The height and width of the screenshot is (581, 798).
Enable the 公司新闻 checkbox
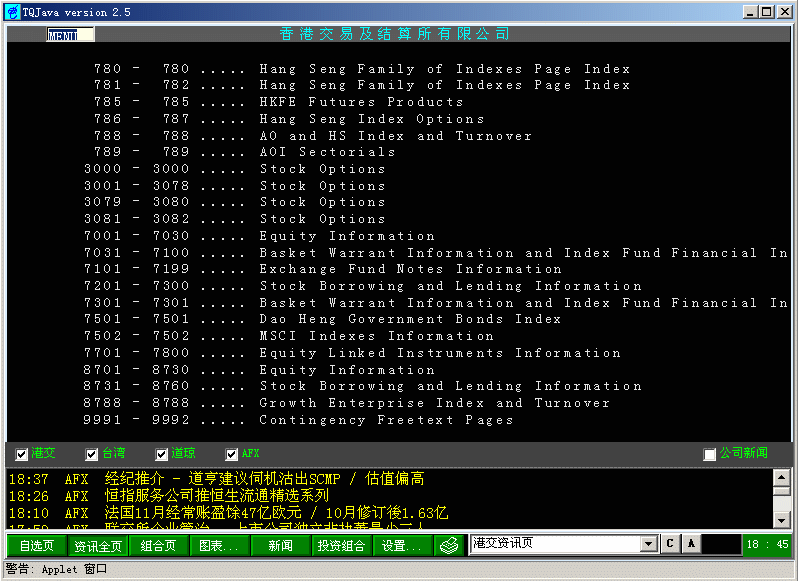[x=709, y=454]
